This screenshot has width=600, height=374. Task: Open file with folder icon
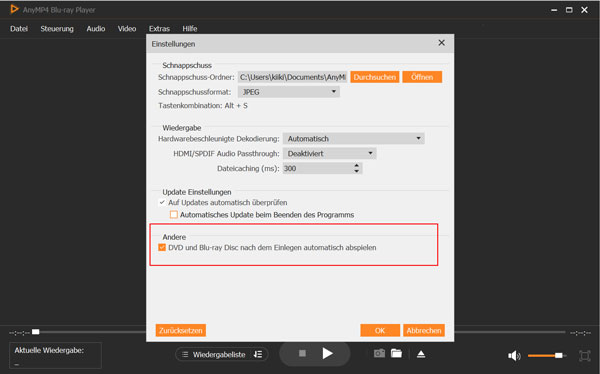click(396, 353)
